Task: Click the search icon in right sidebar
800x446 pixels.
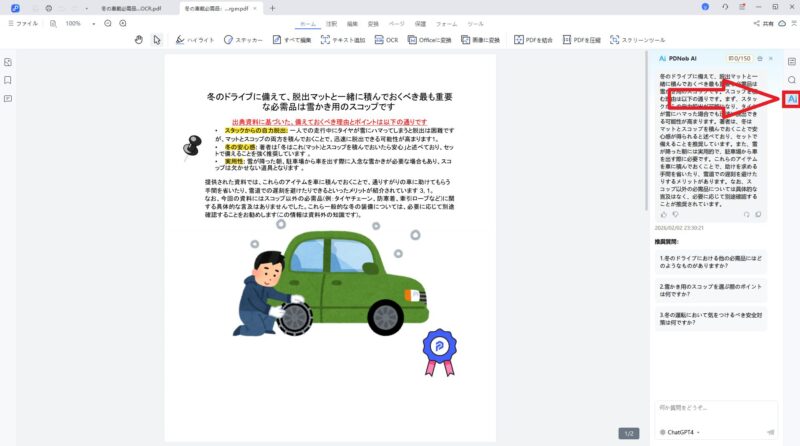Action: [x=791, y=80]
